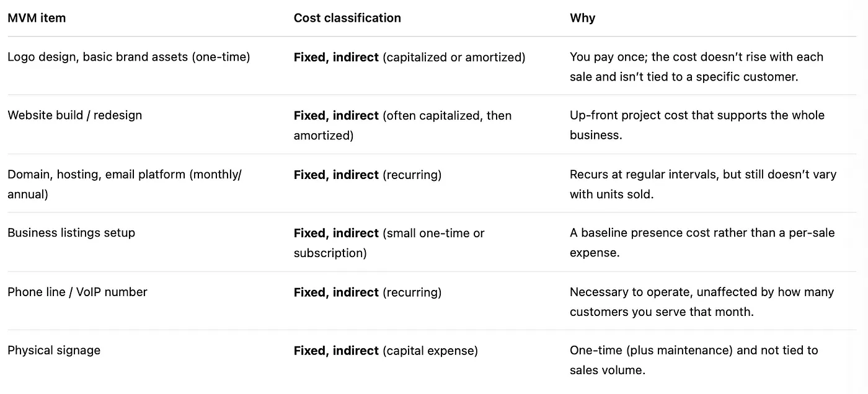The image size is (868, 394).
Task: Click the 'Necessary to operate' explanation text
Action: (702, 302)
